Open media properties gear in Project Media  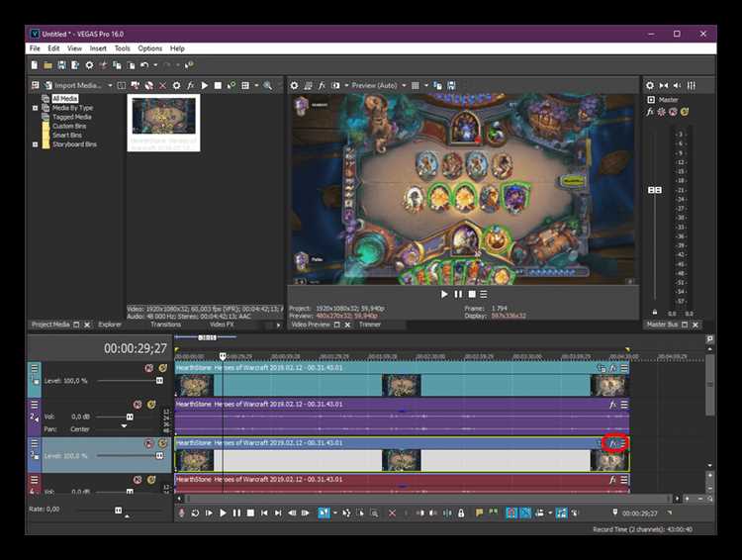pos(176,86)
